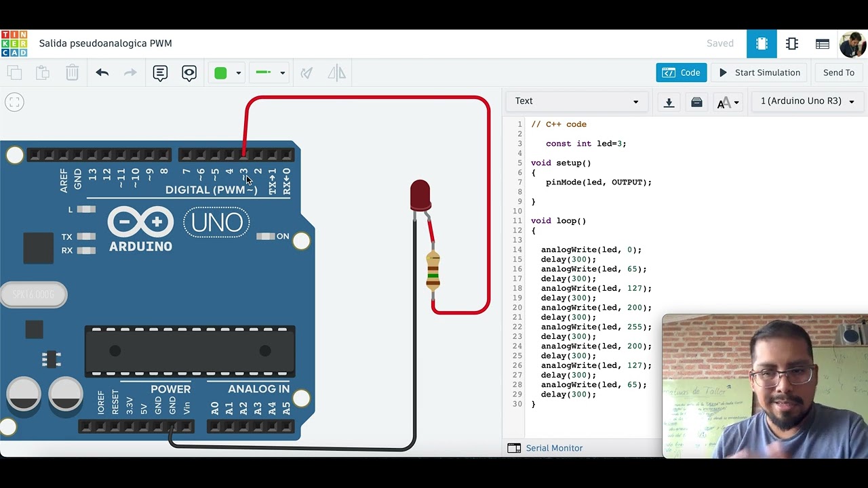Screen dimensions: 868x488
Task: Click code line 'const int led=3;'
Action: (x=585, y=144)
